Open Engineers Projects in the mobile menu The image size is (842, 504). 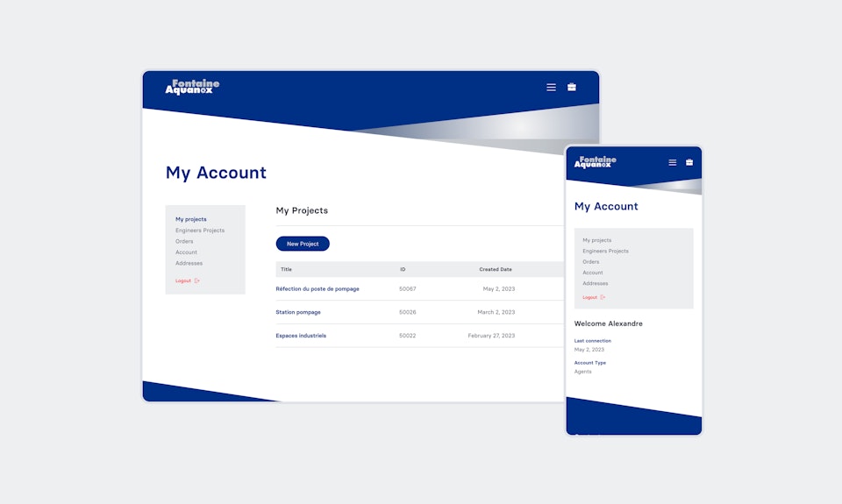[605, 251]
